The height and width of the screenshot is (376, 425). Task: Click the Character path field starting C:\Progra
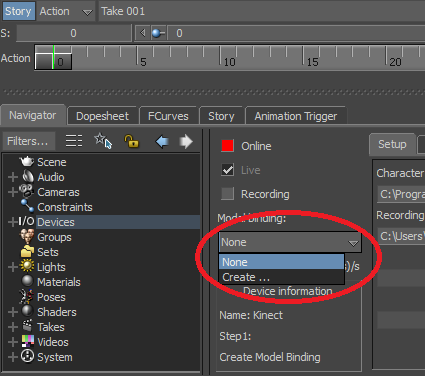401,194
